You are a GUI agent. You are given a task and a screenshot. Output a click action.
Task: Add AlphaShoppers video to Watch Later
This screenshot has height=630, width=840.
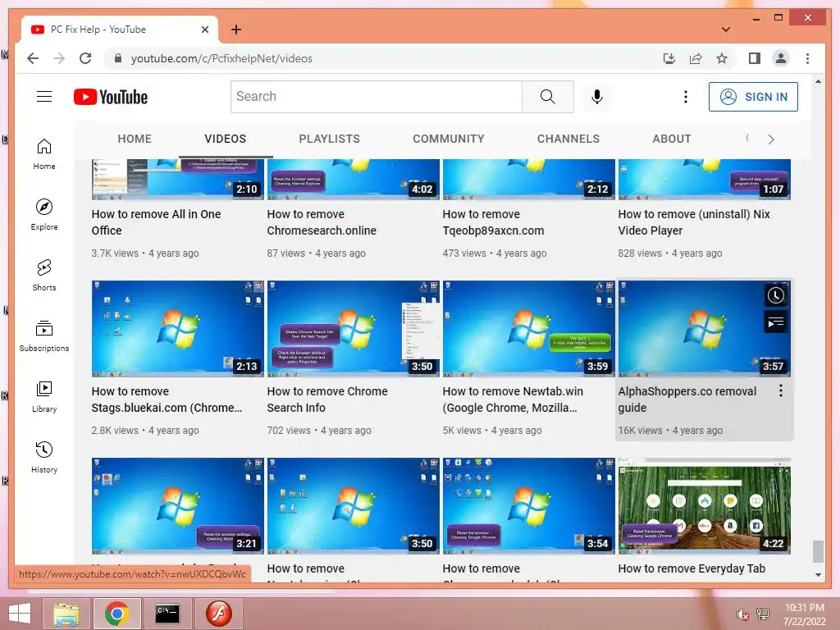(775, 295)
